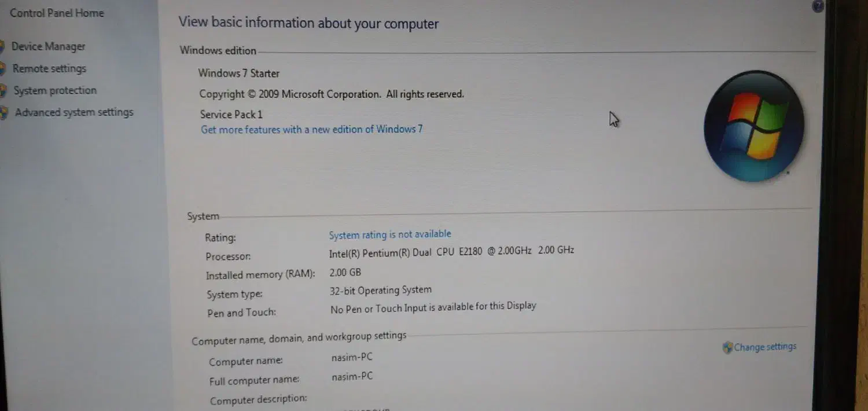Screen dimensions: 868x411
Task: Click the Change settings link
Action: tap(765, 347)
